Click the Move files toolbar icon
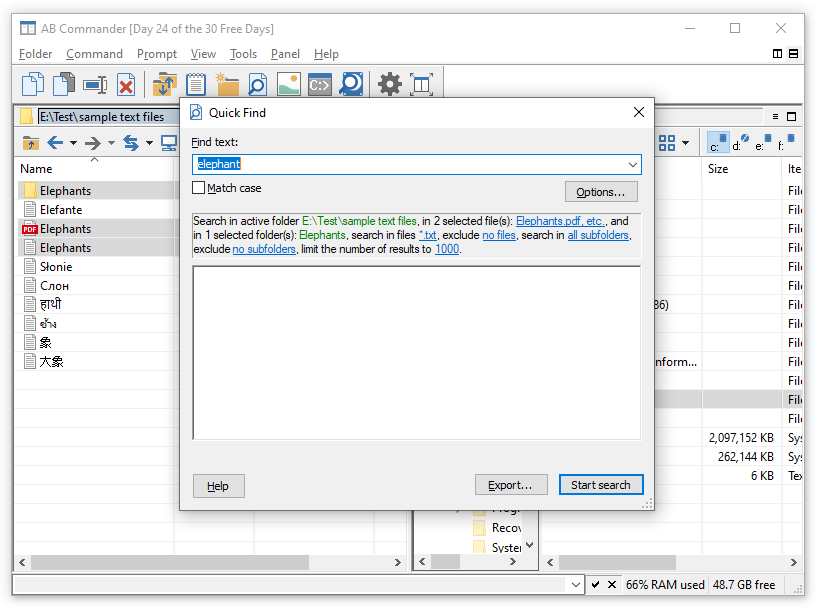 click(x=64, y=84)
